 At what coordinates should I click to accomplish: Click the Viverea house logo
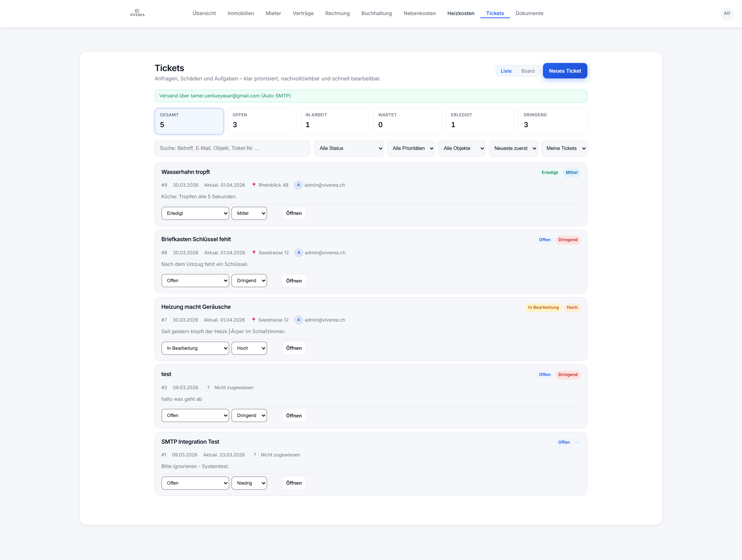(x=137, y=13)
